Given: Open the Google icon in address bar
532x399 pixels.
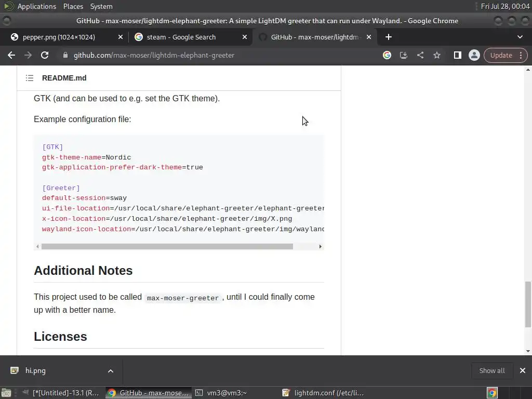Looking at the screenshot, I should click(x=387, y=55).
